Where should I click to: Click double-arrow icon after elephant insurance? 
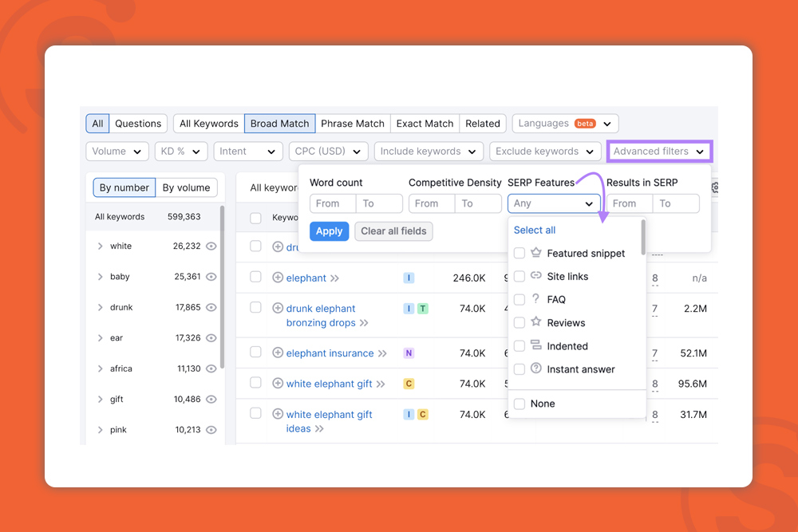click(382, 353)
